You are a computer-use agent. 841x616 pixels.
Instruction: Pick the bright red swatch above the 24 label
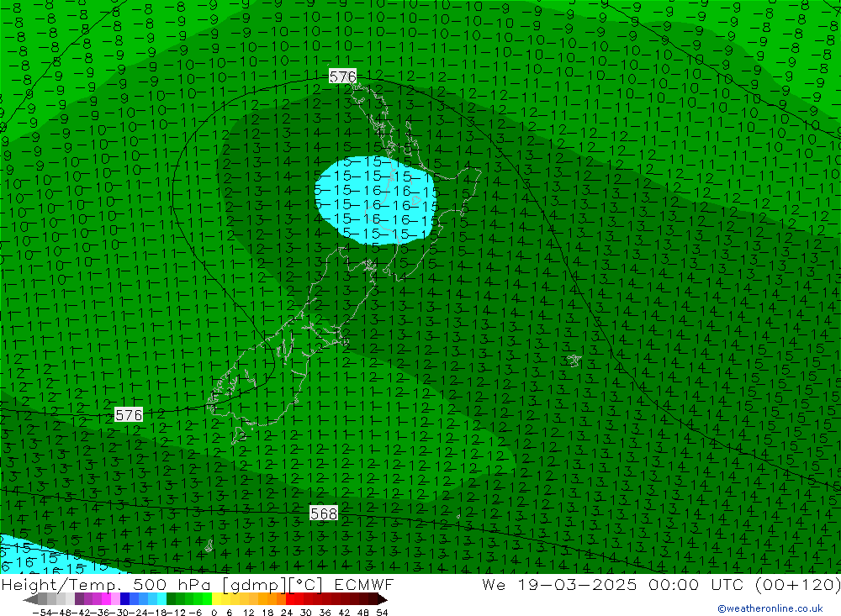(x=290, y=598)
